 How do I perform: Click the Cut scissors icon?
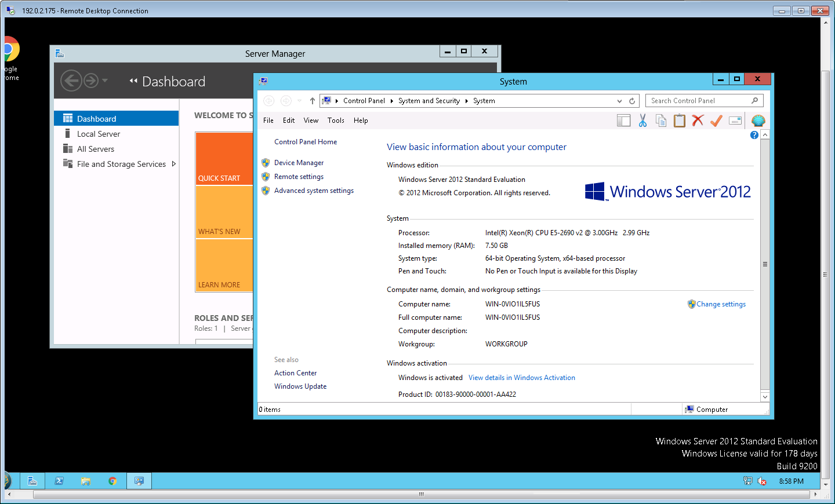tap(642, 120)
